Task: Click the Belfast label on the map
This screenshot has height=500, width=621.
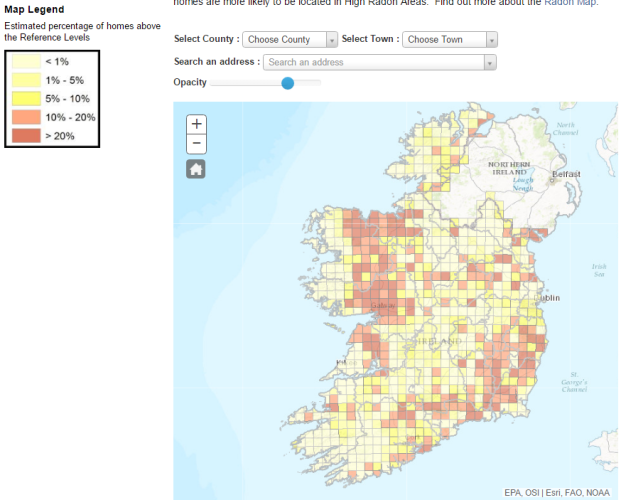Action: 565,174
